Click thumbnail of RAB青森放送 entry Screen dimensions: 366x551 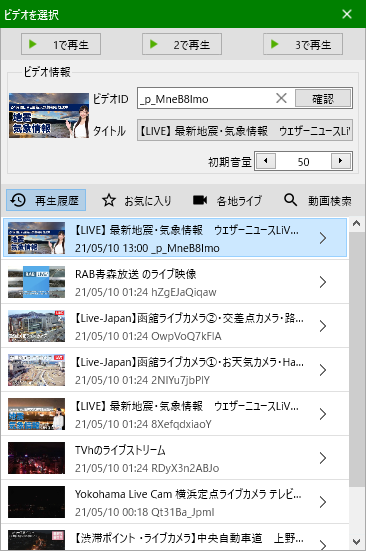37,282
